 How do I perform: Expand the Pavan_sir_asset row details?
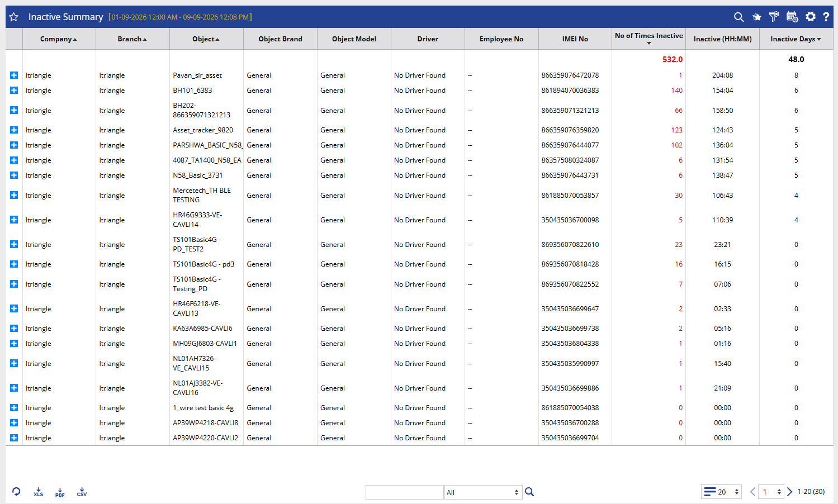[14, 75]
